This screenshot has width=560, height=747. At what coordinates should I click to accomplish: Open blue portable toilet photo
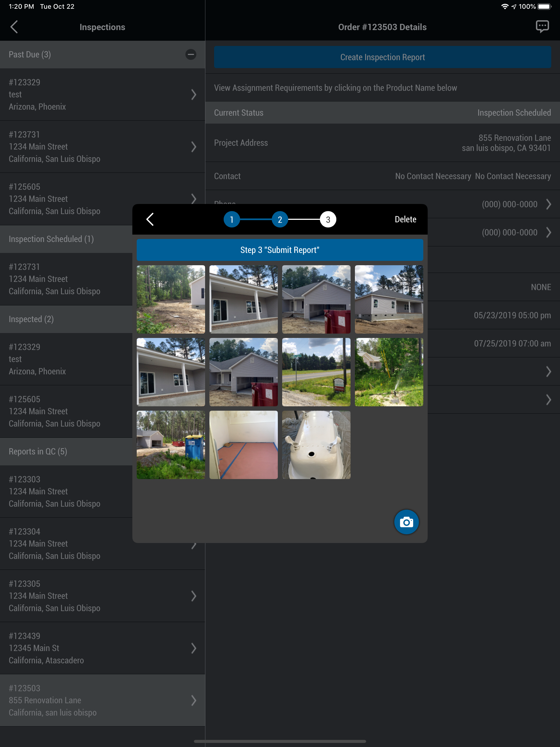click(171, 445)
